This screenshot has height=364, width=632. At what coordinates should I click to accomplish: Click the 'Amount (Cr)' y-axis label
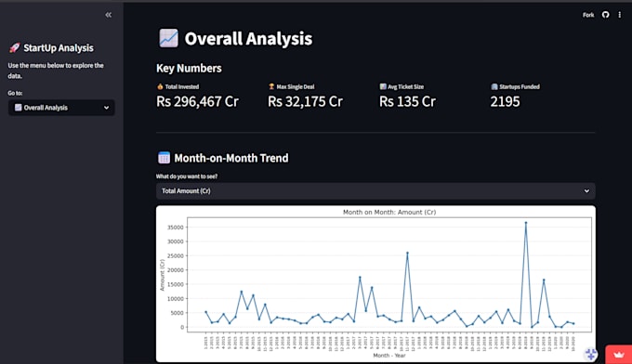click(162, 275)
